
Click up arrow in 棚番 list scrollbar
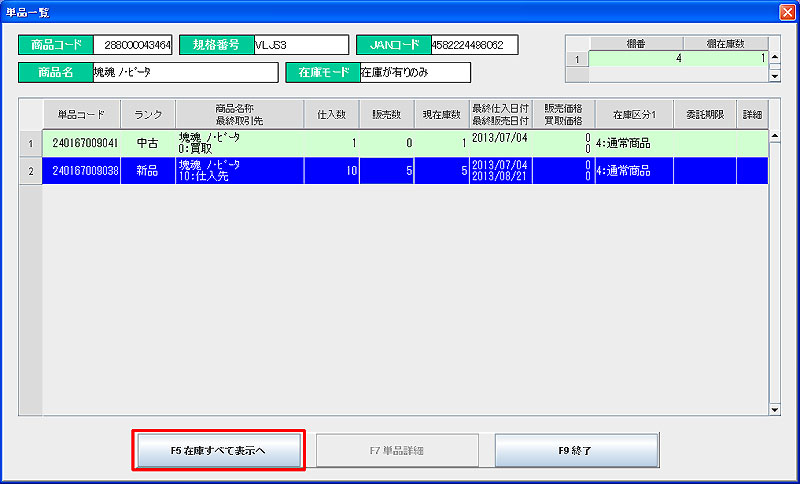click(x=774, y=57)
